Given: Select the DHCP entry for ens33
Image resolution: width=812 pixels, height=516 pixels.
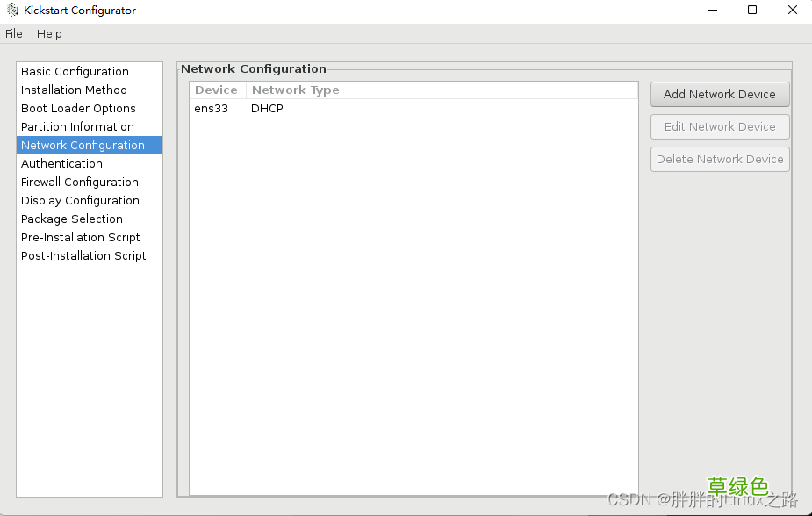Looking at the screenshot, I should (x=267, y=108).
